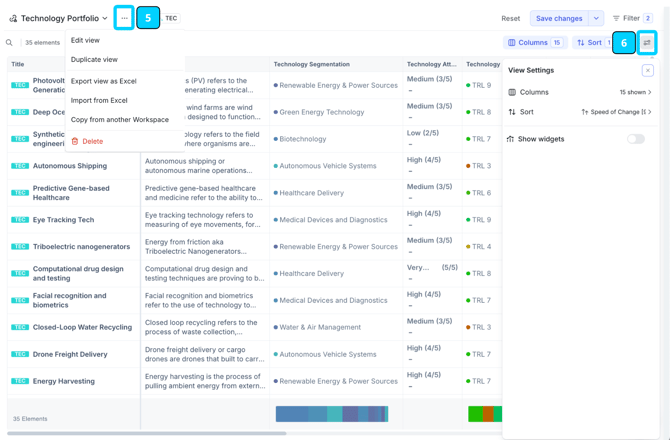Viewport: 670px width, 440px height.
Task: Open the three-dots view options menu
Action: tap(124, 18)
